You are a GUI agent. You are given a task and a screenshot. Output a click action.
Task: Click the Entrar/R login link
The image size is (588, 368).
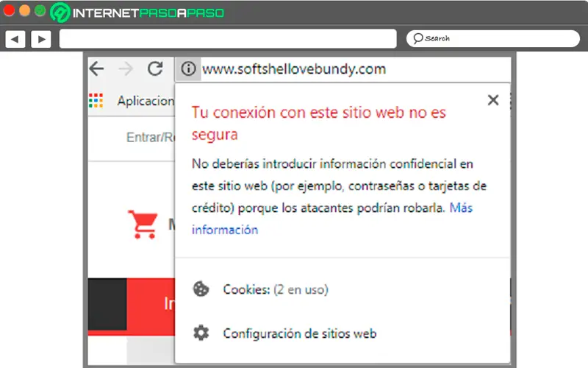pos(151,138)
